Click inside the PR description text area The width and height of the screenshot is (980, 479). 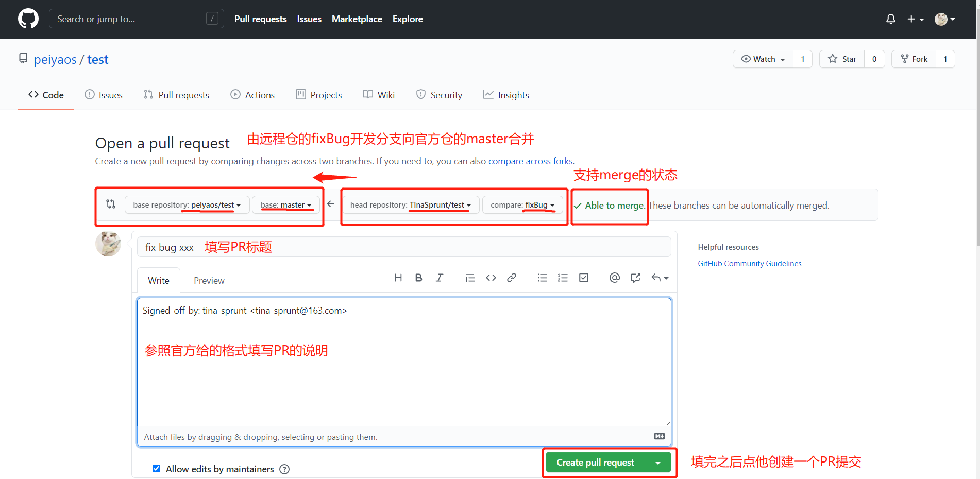click(x=404, y=362)
